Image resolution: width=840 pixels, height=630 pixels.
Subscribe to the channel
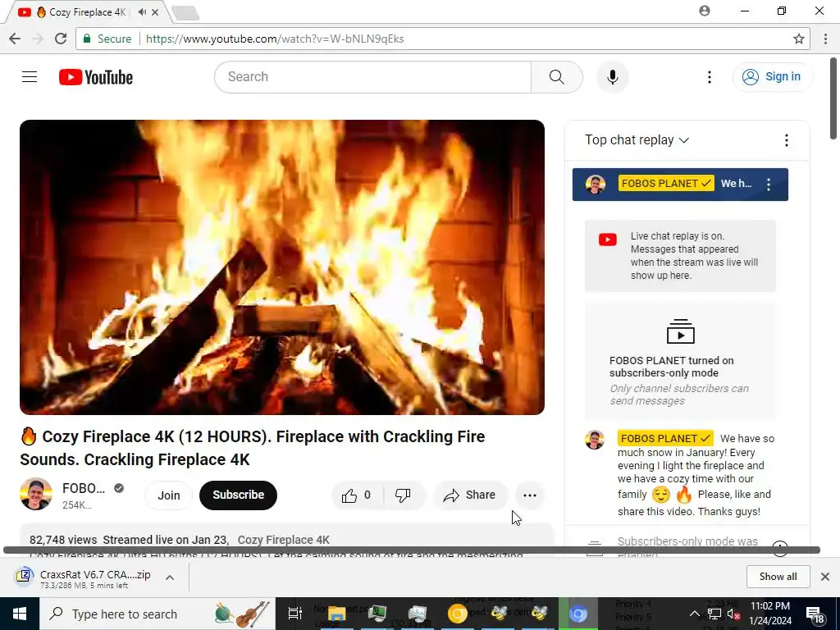(239, 495)
